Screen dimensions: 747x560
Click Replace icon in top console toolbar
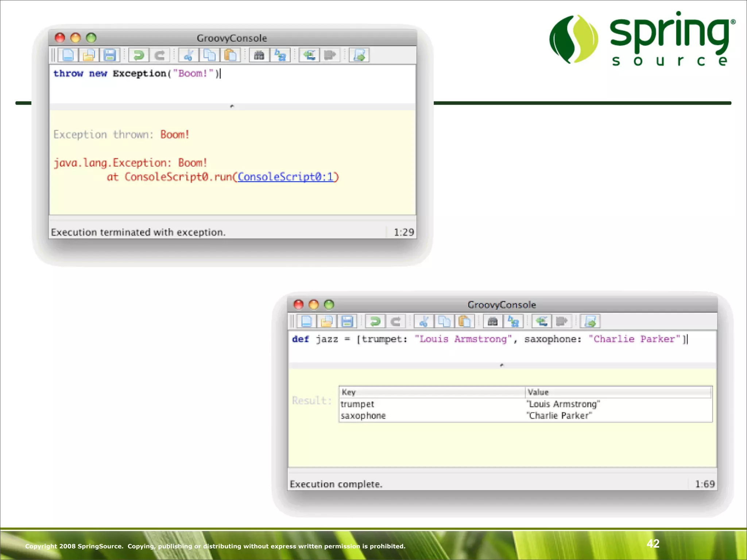(x=280, y=55)
